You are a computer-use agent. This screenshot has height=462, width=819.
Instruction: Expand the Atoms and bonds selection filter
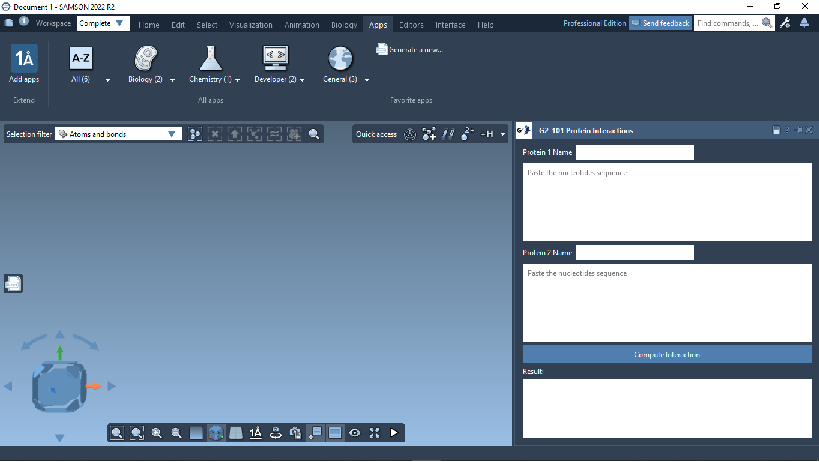coord(172,133)
